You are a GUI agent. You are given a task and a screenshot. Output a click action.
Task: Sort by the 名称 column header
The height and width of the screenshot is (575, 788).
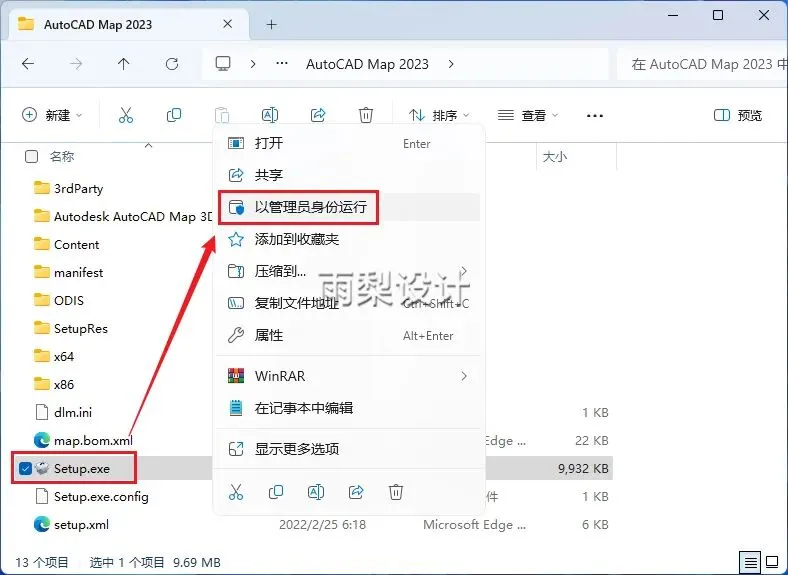coord(62,156)
